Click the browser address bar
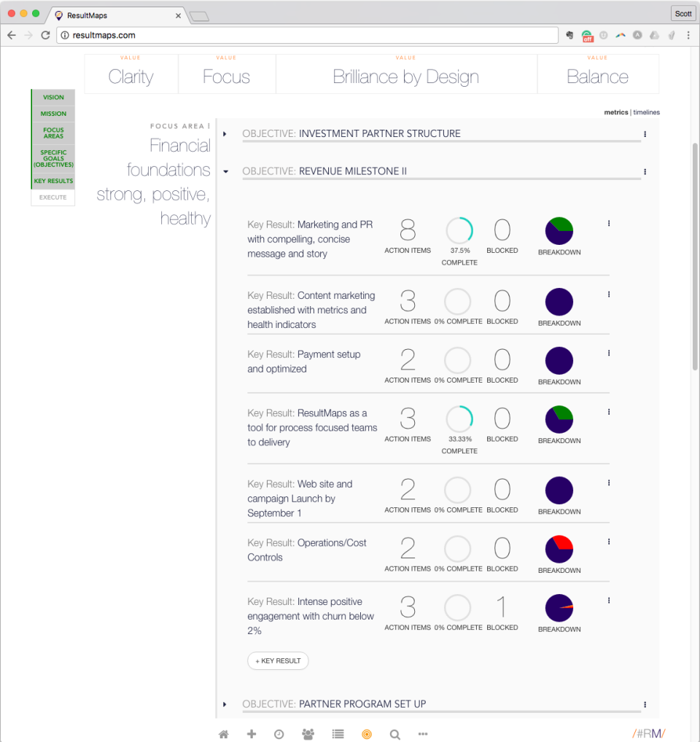The height and width of the screenshot is (742, 700). [x=306, y=35]
